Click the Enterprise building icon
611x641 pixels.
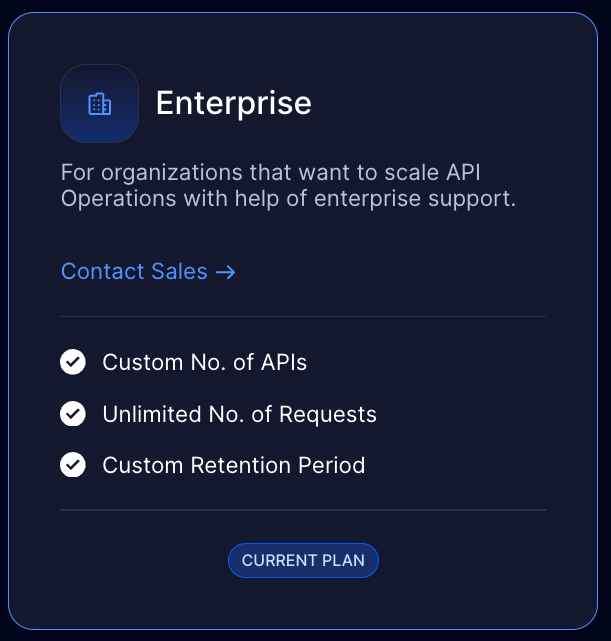(99, 104)
